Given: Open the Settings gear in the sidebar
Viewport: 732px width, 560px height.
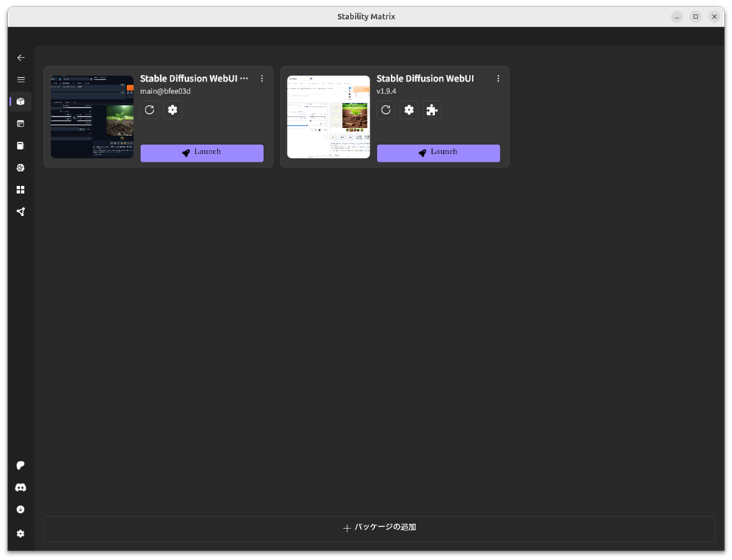Looking at the screenshot, I should point(21,534).
